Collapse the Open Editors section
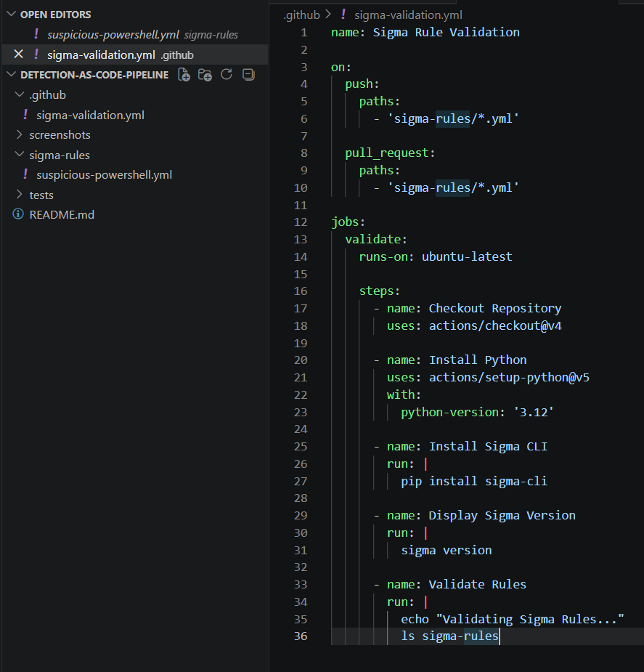This screenshot has width=644, height=672. coord(12,14)
